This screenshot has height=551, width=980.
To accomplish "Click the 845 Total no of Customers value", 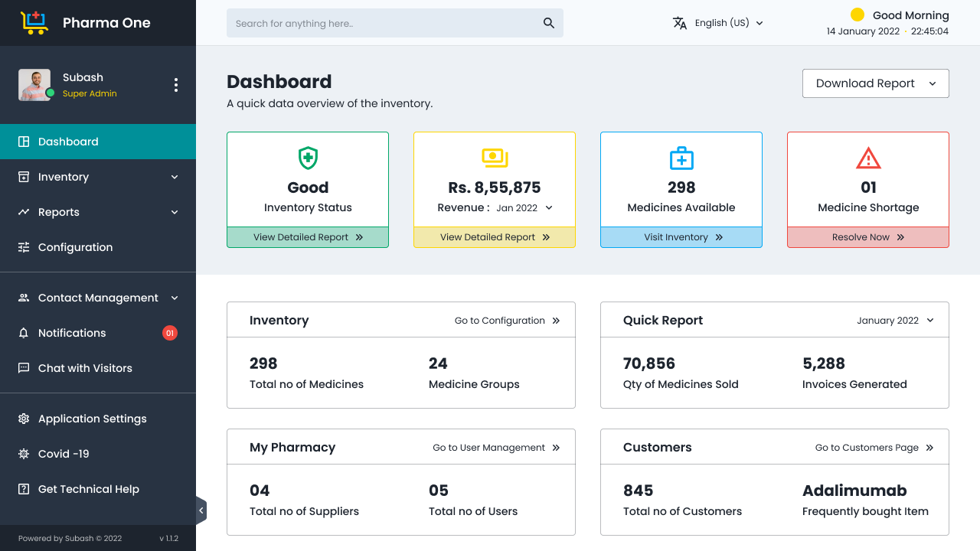I will pos(639,491).
